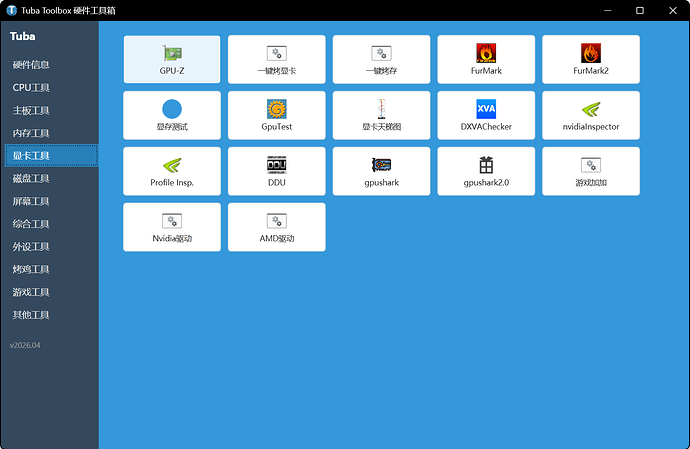
Task: Open the 显存测试 blue circle tile
Action: 172,115
